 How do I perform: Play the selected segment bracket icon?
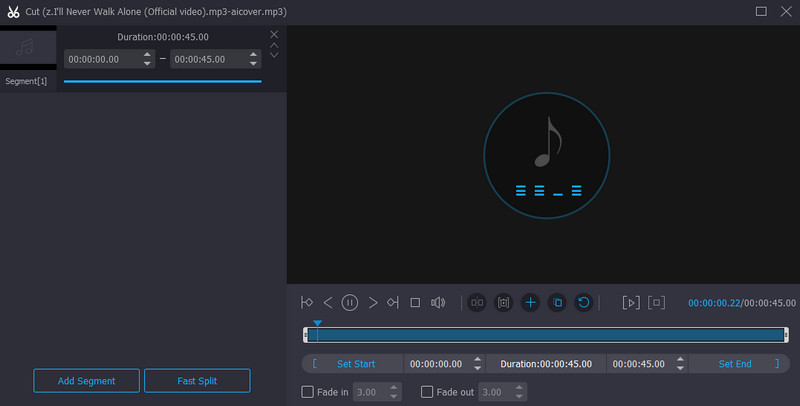click(x=631, y=302)
